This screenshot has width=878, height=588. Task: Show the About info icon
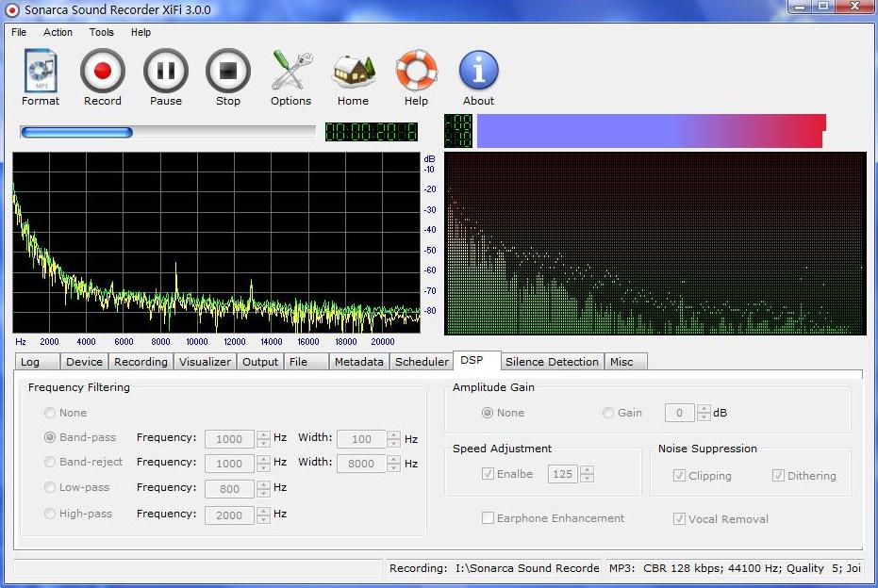(x=478, y=77)
